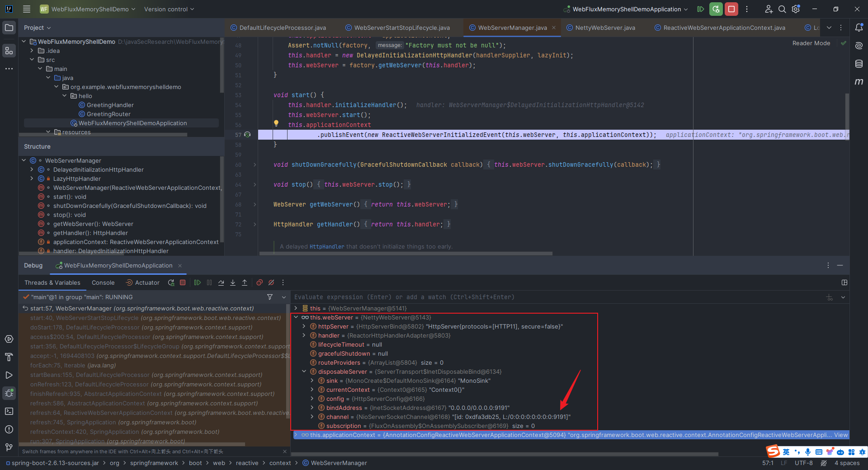868x470 pixels.
Task: Stop the running application with the red button
Action: tap(731, 9)
